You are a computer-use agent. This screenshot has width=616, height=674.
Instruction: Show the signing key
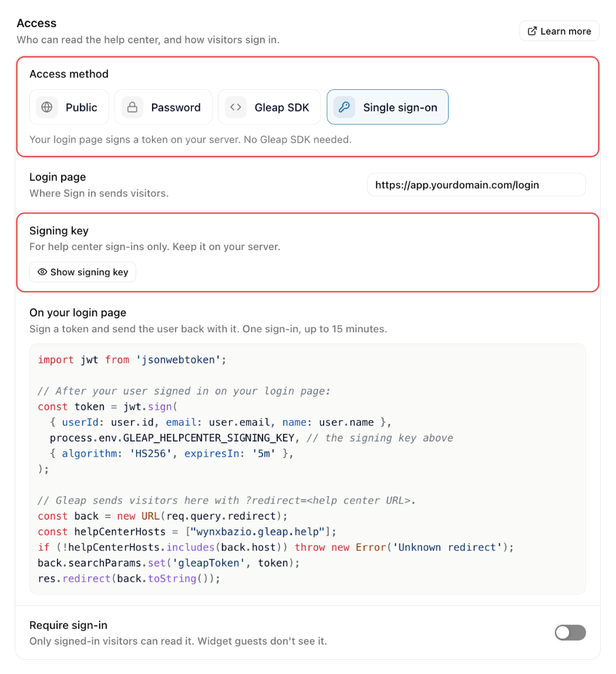click(x=83, y=272)
